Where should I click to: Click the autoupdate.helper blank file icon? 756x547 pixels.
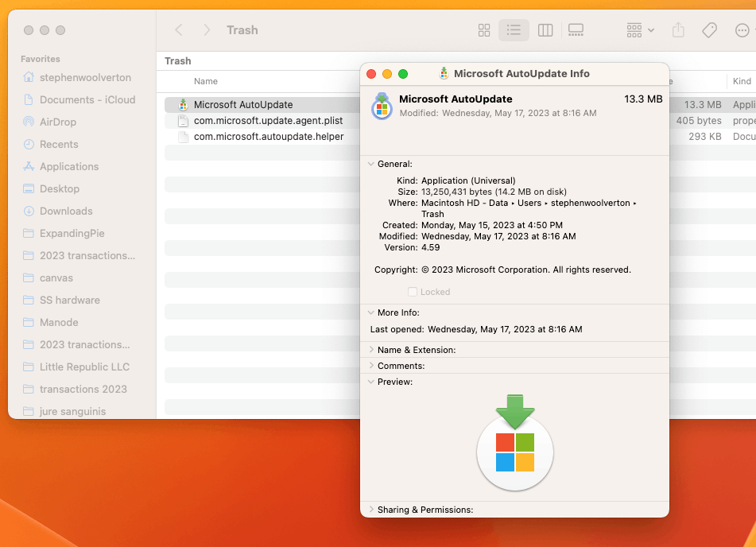(183, 137)
